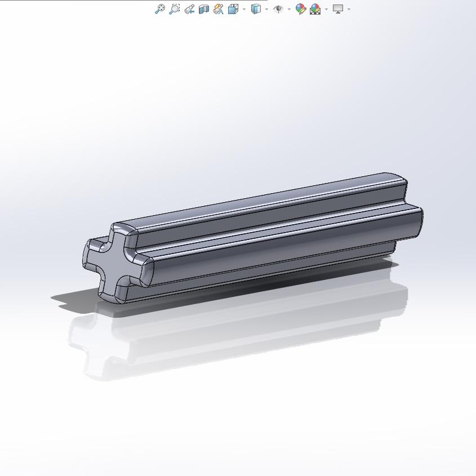Click the View Orientation cube icon
This screenshot has height=476, width=476.
point(233,9)
